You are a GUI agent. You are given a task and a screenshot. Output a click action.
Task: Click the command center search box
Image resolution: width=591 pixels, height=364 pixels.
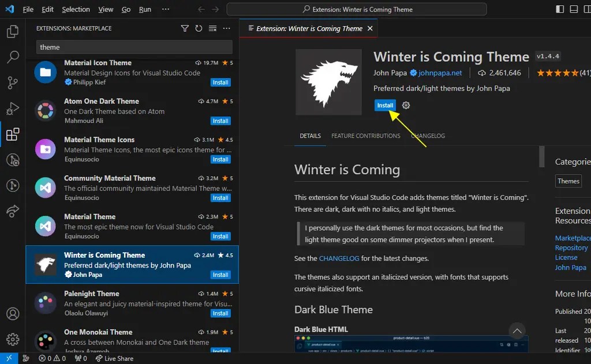point(357,9)
